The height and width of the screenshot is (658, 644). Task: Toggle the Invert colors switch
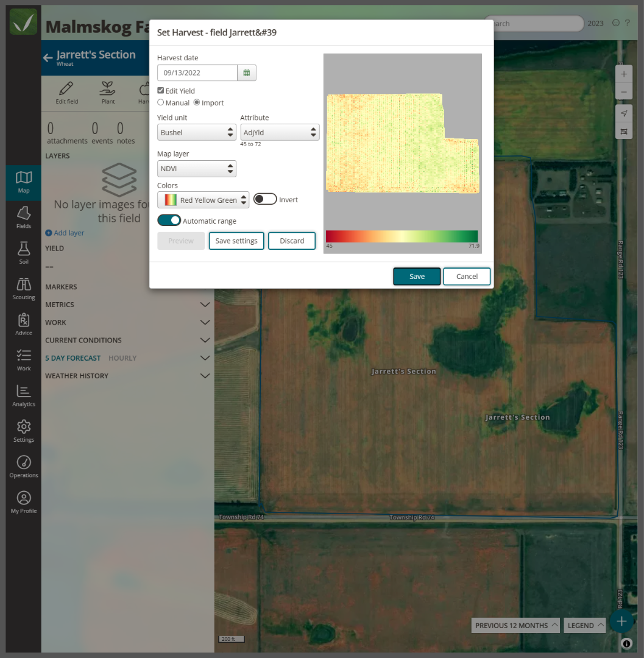coord(265,199)
